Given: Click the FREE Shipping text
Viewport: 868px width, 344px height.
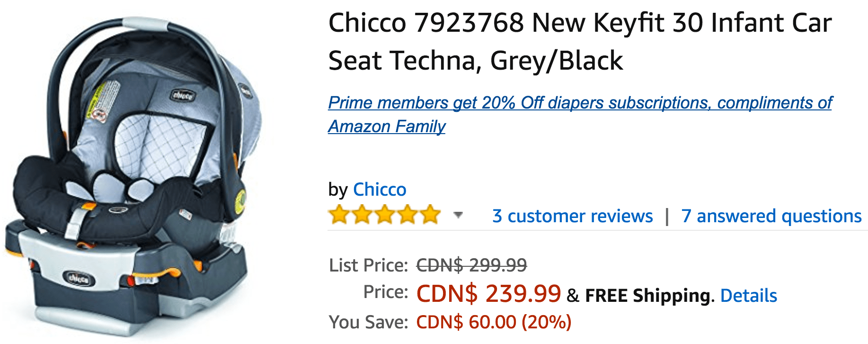Looking at the screenshot, I should coord(647,296).
